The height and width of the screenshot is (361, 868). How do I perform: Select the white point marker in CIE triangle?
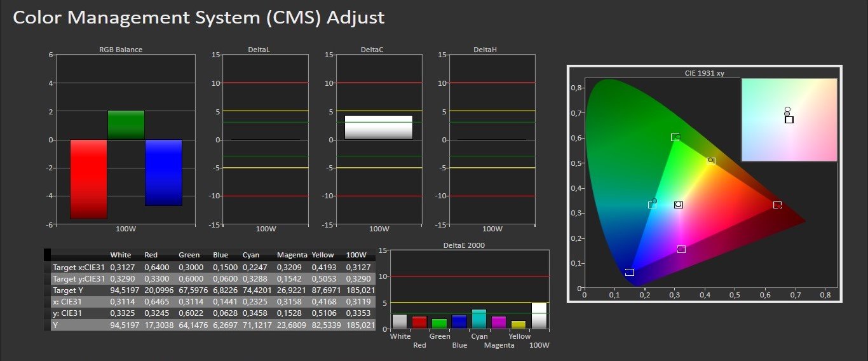click(x=678, y=205)
